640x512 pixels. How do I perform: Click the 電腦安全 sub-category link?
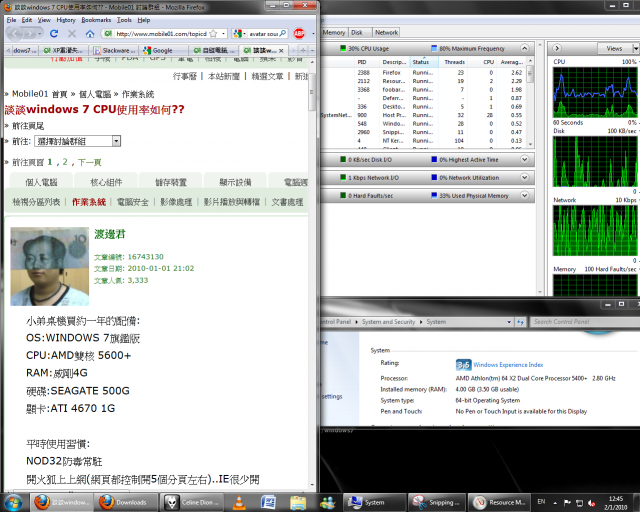tap(133, 202)
